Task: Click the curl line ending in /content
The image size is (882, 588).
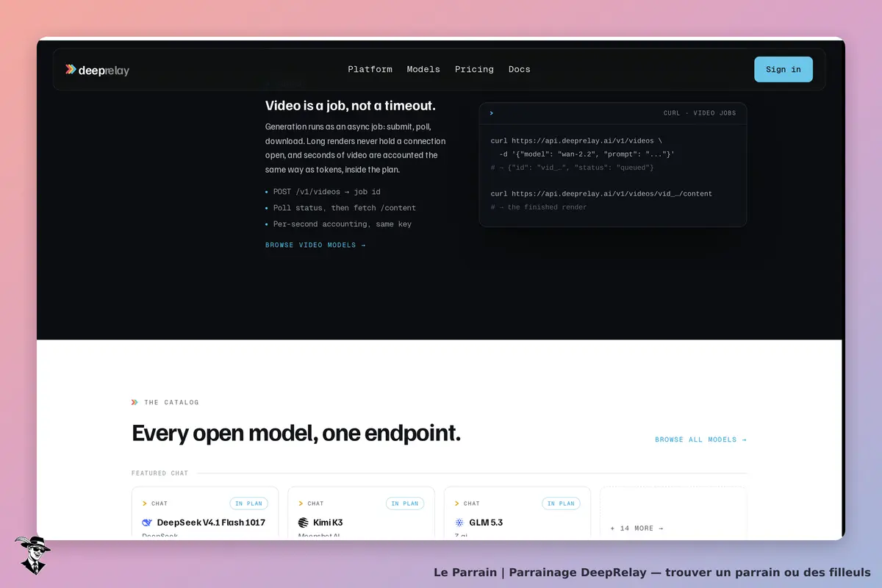Action: coord(601,194)
